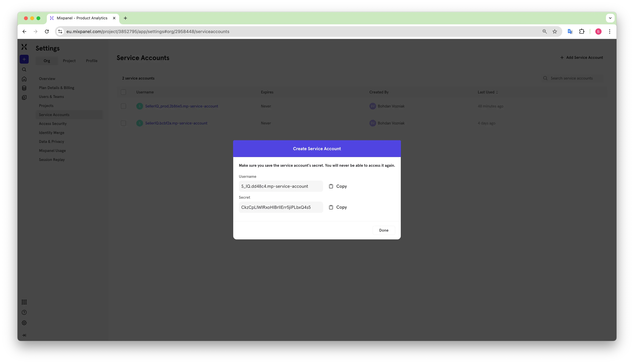
Task: Copy the service account secret
Action: (x=338, y=207)
